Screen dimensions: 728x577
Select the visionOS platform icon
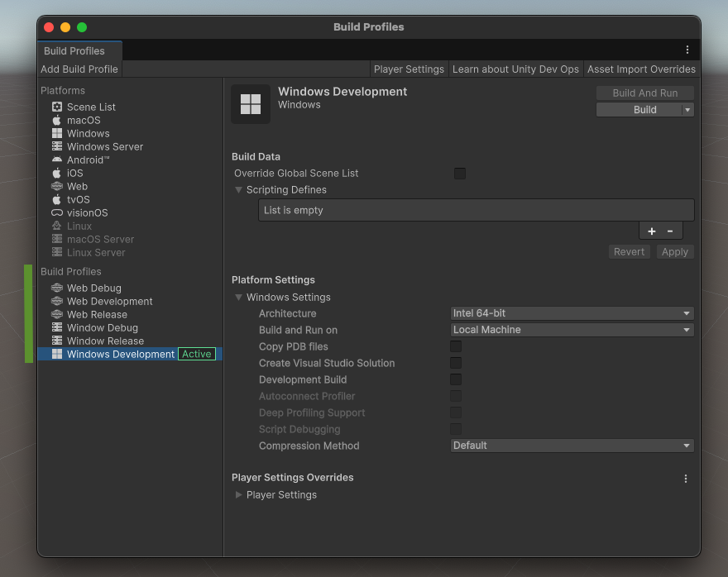pyautogui.click(x=56, y=212)
